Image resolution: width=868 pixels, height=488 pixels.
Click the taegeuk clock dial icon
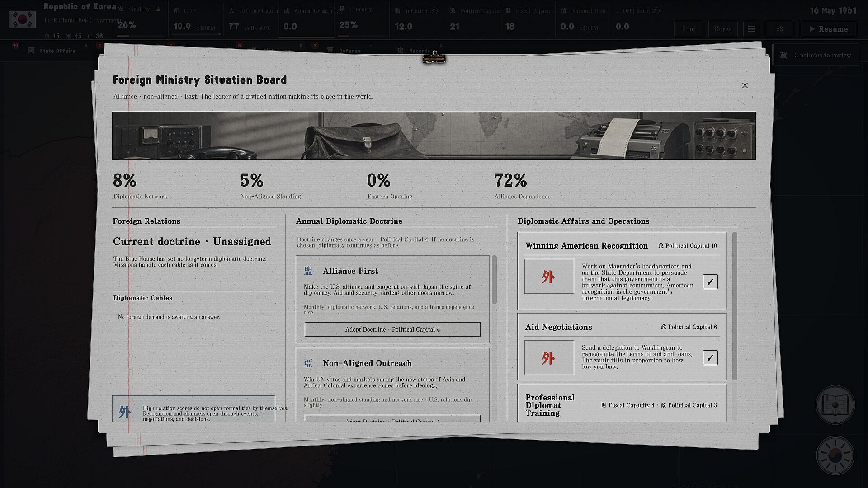[835, 455]
